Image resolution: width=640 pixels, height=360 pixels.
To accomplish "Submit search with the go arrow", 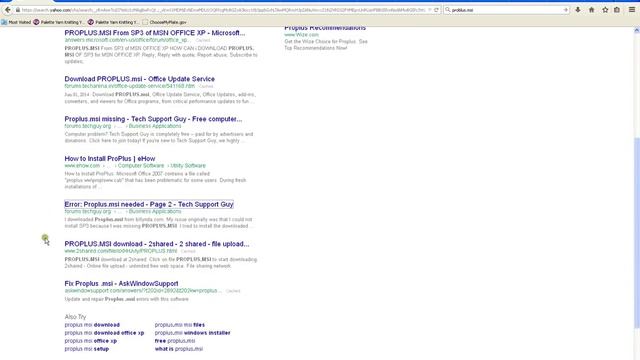I will tap(566, 10).
